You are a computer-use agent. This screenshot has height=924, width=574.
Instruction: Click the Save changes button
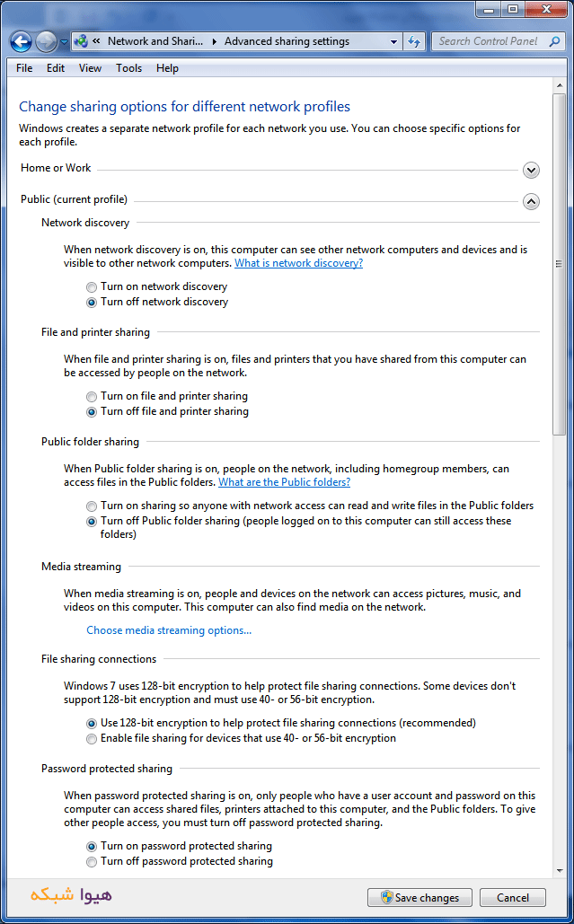(x=419, y=897)
